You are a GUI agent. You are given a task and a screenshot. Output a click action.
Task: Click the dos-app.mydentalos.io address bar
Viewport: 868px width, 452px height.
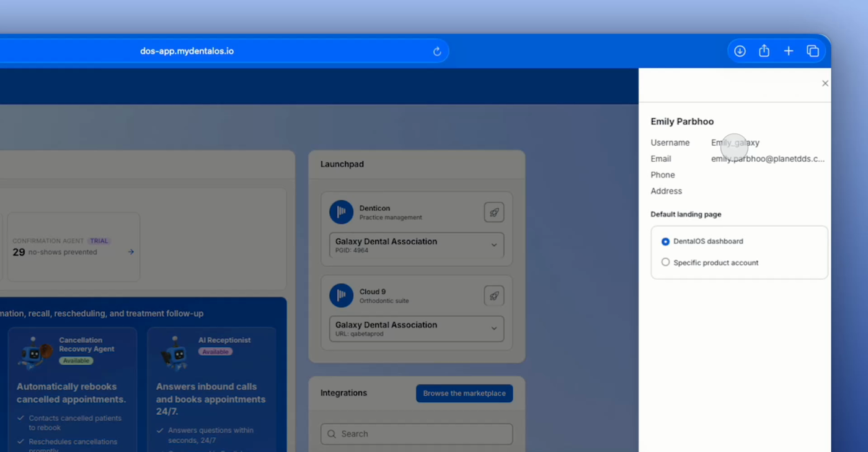point(187,51)
